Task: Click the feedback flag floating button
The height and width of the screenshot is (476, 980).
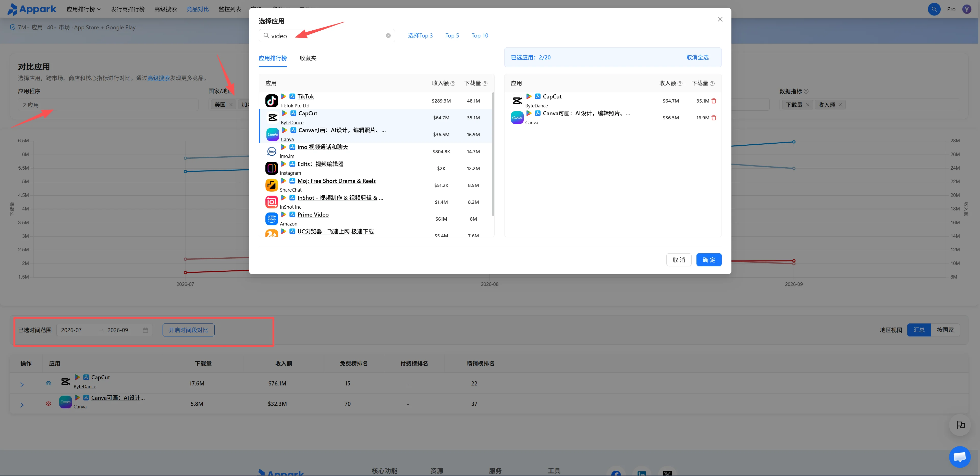Action: click(x=960, y=425)
